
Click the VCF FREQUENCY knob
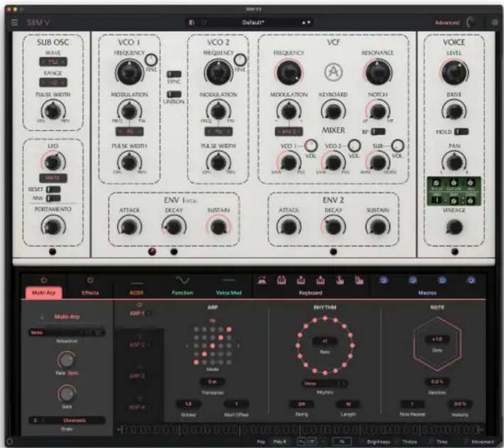point(289,72)
